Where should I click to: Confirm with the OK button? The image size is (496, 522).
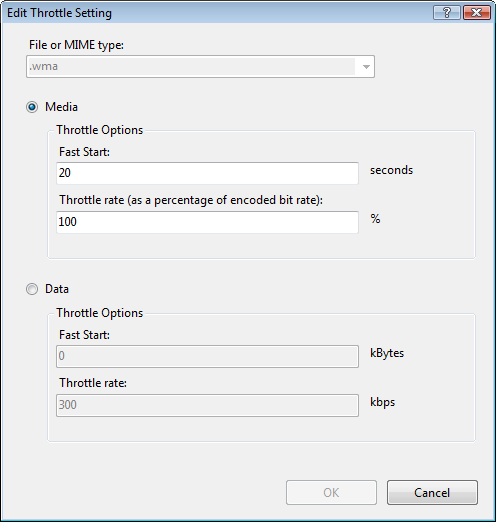coord(331,492)
